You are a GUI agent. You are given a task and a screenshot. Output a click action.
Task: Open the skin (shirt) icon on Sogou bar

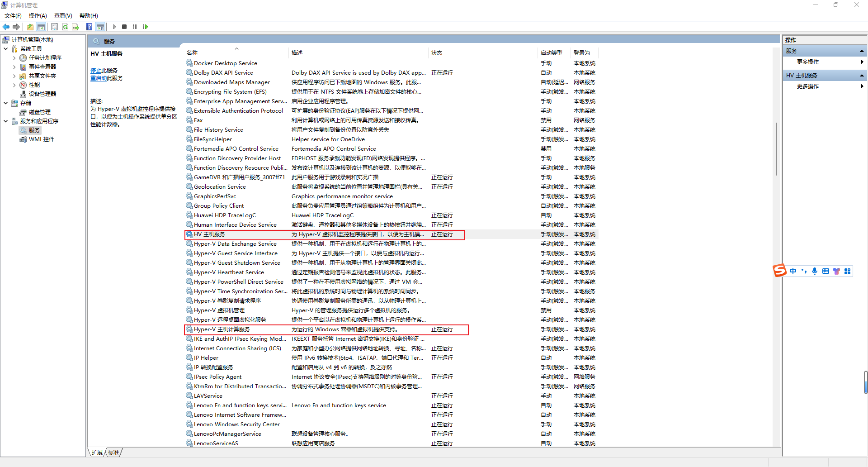coord(836,271)
